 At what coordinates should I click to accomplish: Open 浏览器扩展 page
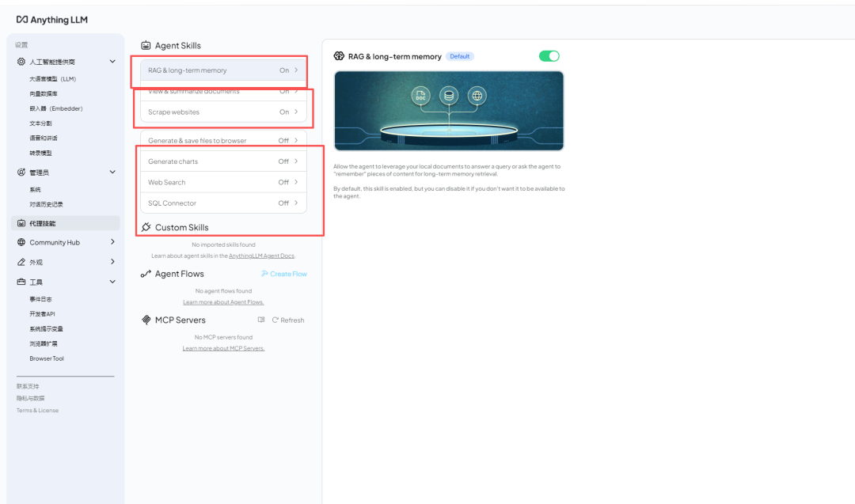[x=43, y=344]
